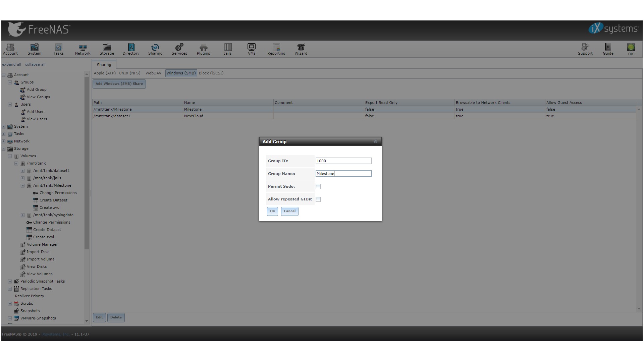This screenshot has width=644, height=362.
Task: Collapse the Account tree node
Action: point(4,75)
